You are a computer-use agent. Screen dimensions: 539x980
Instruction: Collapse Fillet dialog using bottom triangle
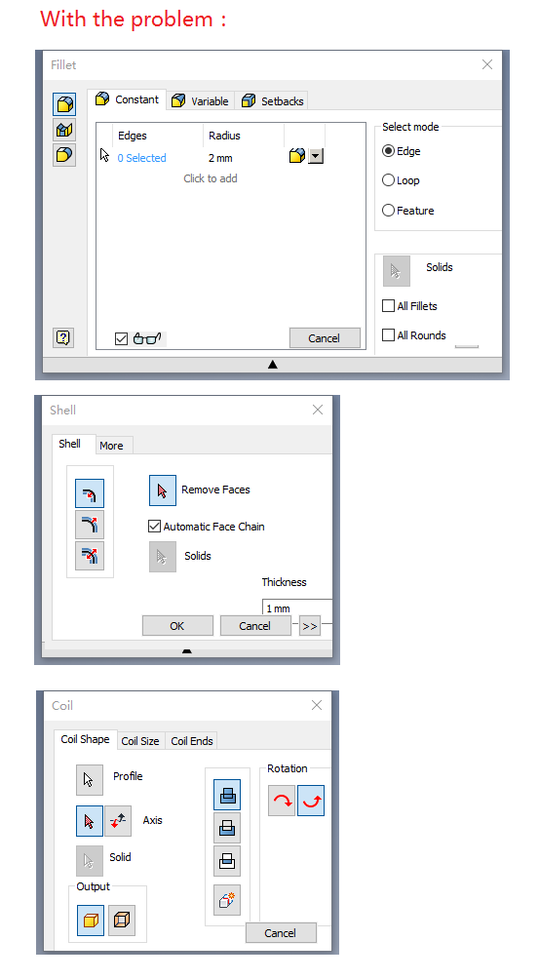(x=272, y=365)
